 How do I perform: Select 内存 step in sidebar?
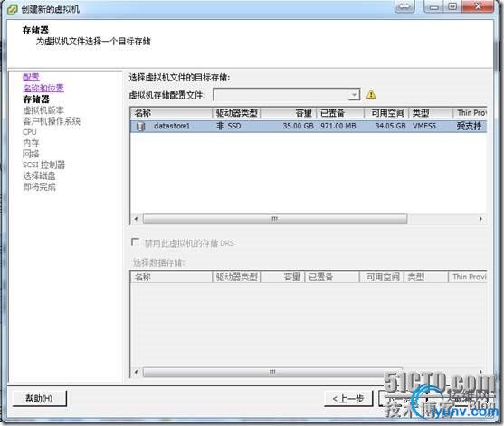(x=31, y=143)
